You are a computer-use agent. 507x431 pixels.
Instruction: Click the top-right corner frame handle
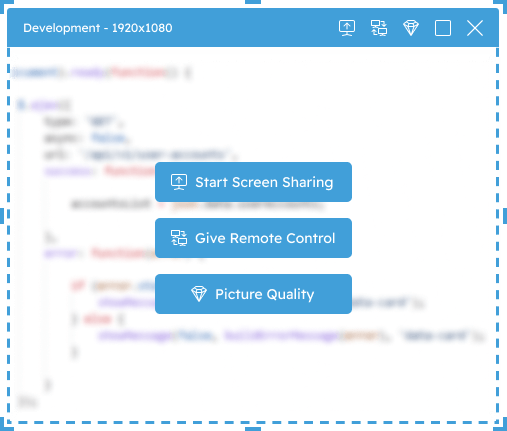coord(501,6)
